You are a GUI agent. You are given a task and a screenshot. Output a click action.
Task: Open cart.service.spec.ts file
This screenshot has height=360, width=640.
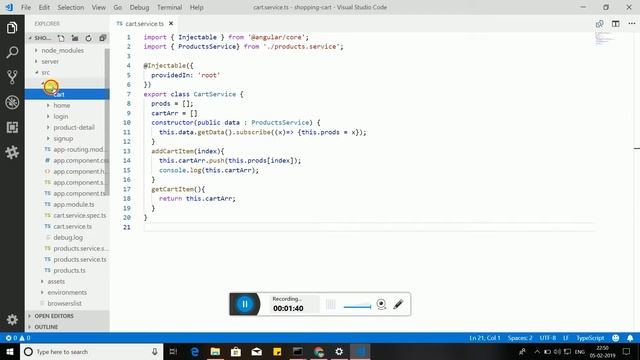click(x=79, y=215)
